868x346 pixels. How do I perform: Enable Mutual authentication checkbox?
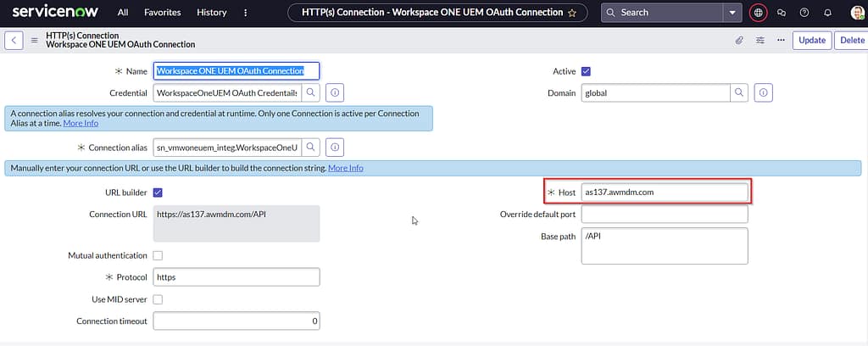click(x=158, y=255)
